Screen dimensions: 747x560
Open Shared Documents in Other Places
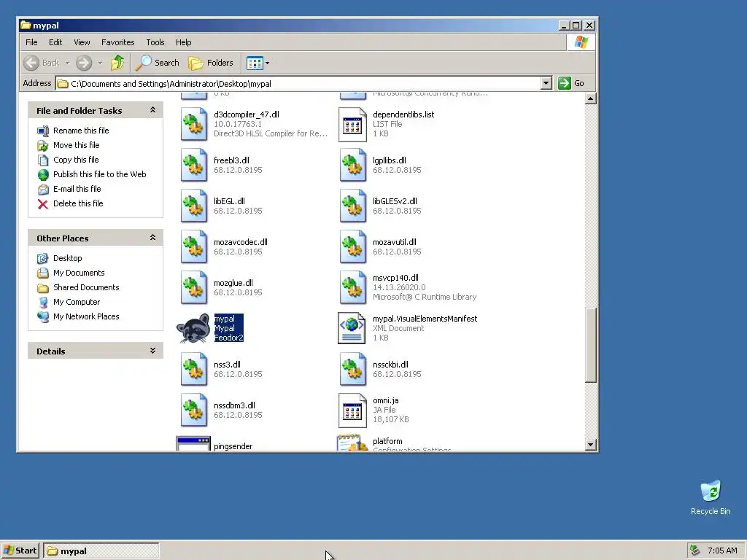(x=86, y=287)
